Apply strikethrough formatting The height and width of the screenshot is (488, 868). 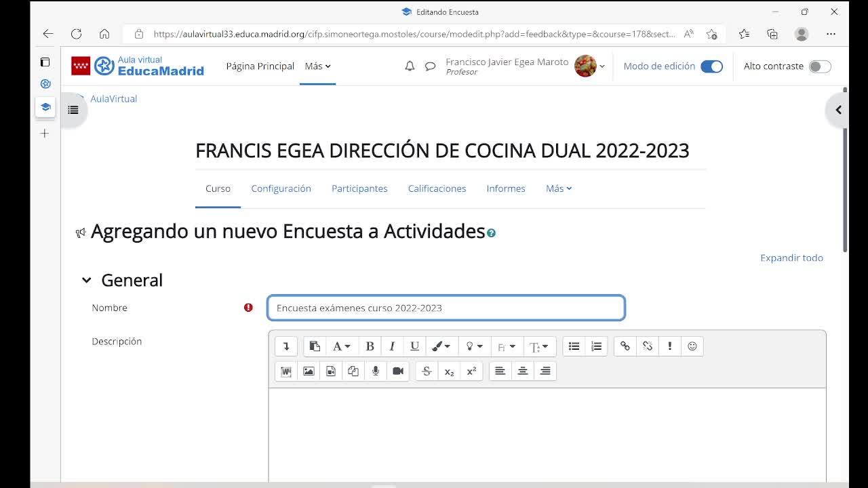point(427,371)
